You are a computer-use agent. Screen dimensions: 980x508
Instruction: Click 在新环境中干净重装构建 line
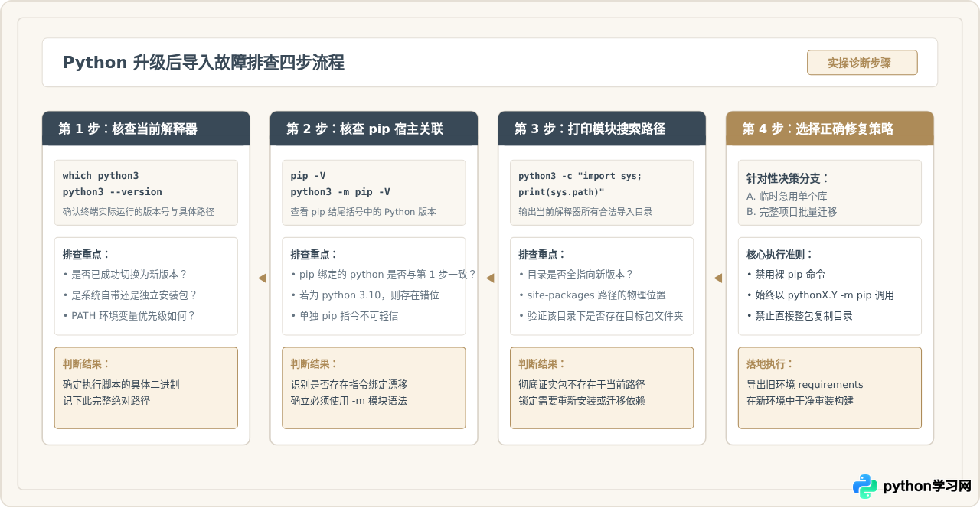(800, 400)
